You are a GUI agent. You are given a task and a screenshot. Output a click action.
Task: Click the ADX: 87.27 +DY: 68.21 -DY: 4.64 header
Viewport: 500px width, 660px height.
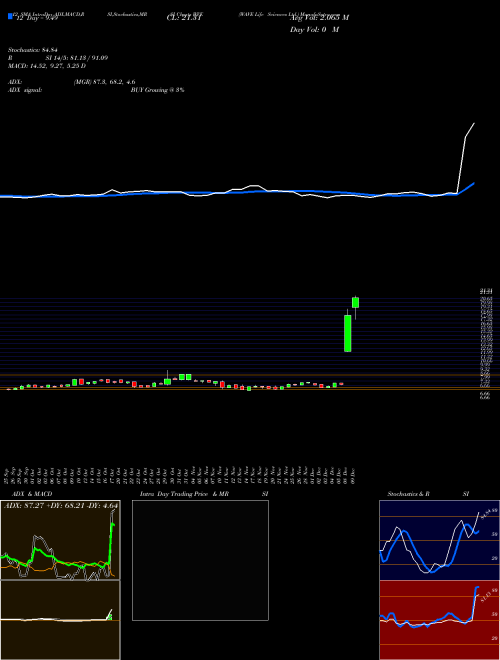pos(61,505)
